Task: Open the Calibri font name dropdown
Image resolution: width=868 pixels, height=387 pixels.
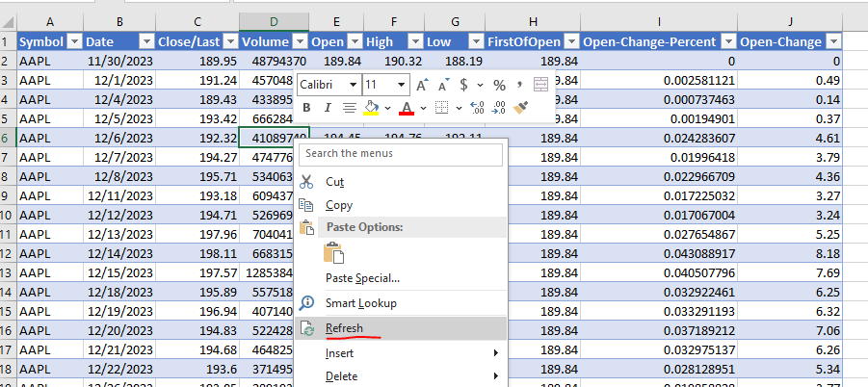Action: (353, 85)
